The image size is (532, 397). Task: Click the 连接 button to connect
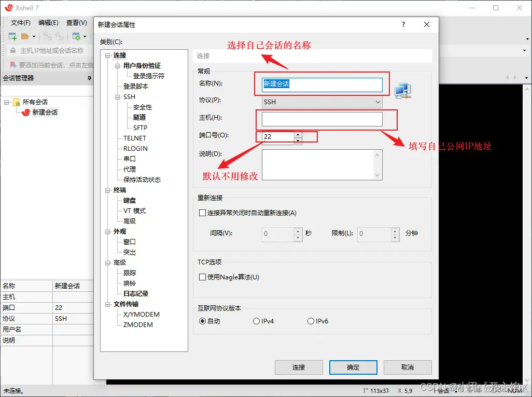299,367
